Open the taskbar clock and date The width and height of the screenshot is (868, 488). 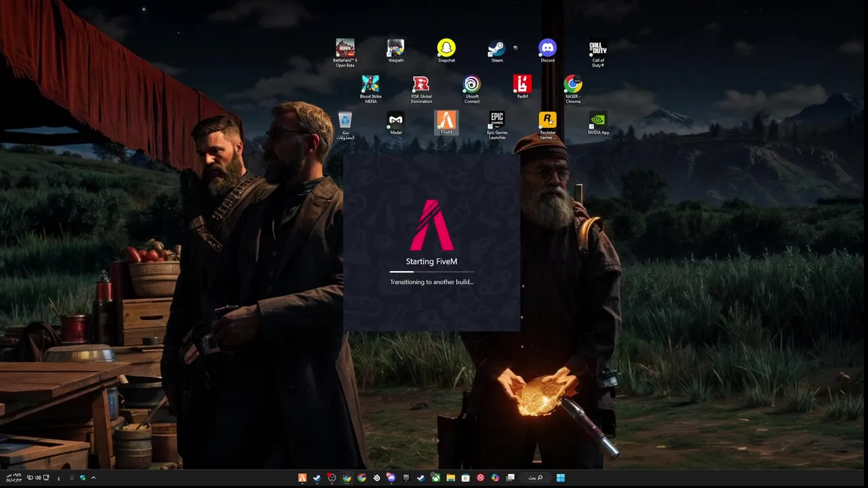tap(14, 478)
